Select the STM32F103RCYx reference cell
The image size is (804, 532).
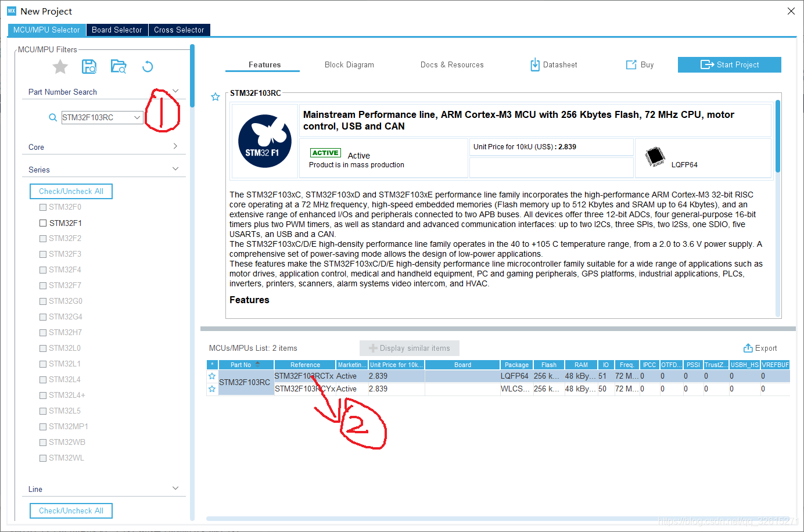coord(305,389)
